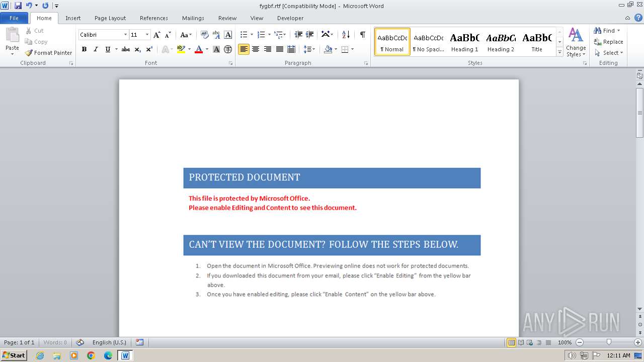Open the Line Spacing dropdown
The height and width of the screenshot is (362, 644).
tap(309, 49)
